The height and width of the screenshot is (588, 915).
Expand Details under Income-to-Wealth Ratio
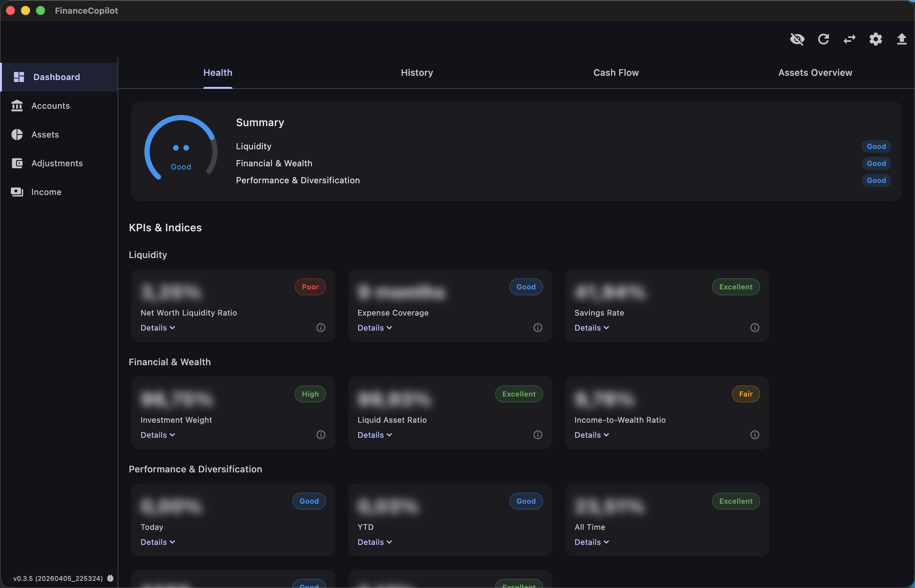pyautogui.click(x=591, y=435)
